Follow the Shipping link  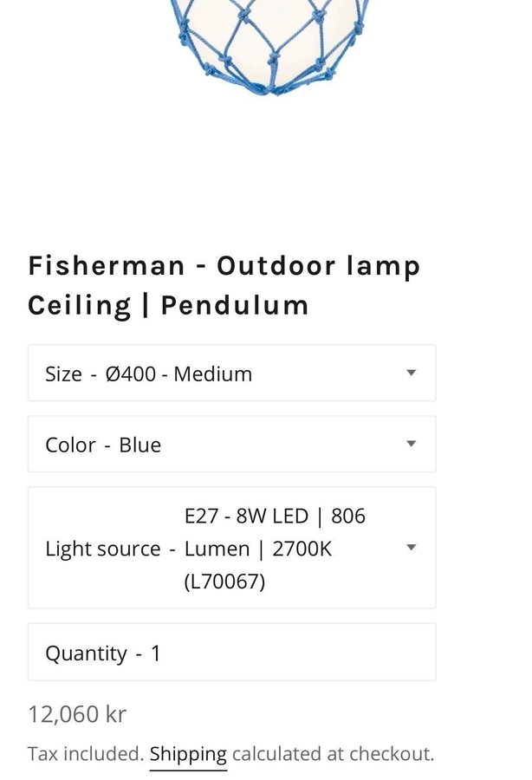(188, 754)
